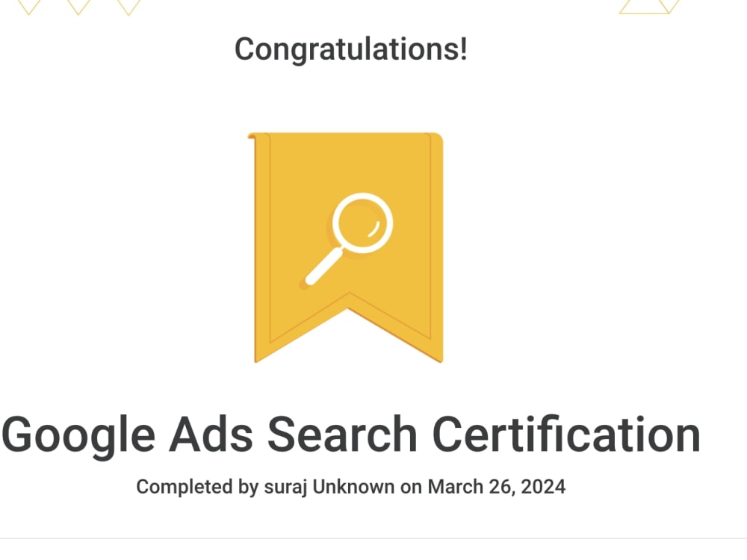Click the second yellow triangle outline at top
Screen dimensions: 747x560
[x=78, y=7]
